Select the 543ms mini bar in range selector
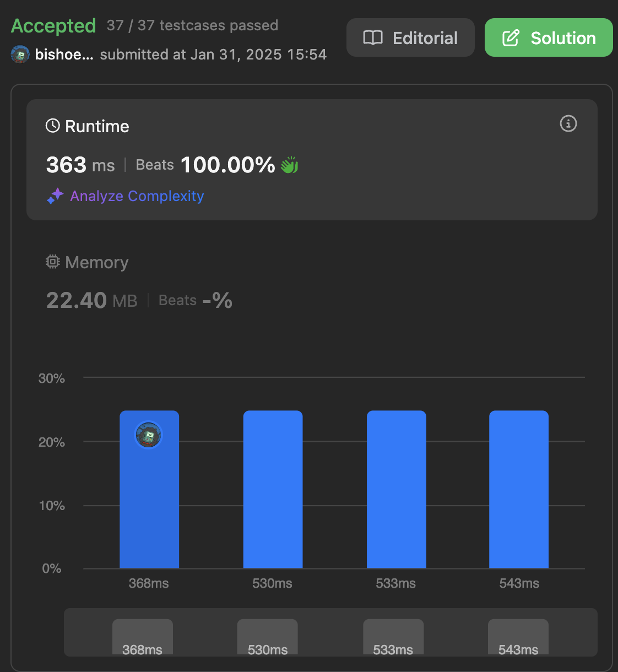This screenshot has width=618, height=672. (518, 637)
